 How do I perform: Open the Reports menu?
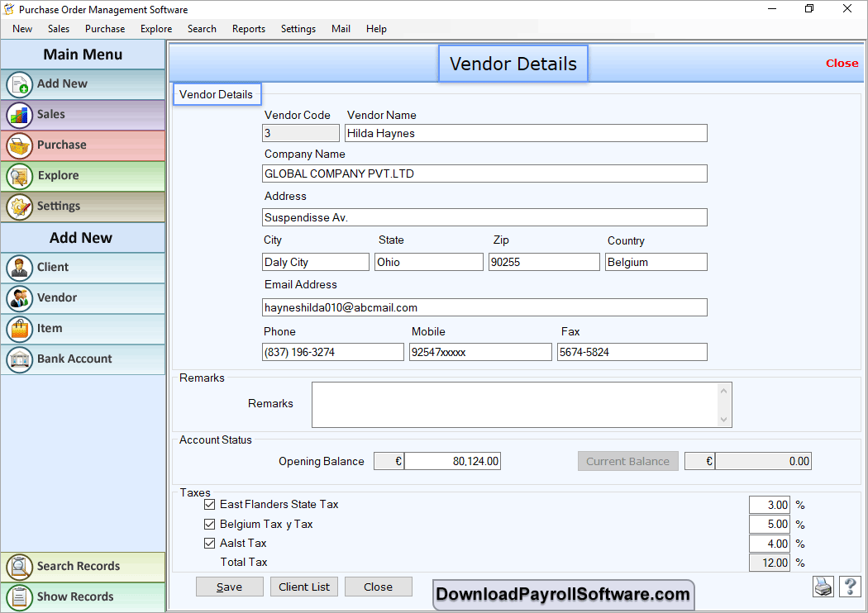pyautogui.click(x=248, y=29)
